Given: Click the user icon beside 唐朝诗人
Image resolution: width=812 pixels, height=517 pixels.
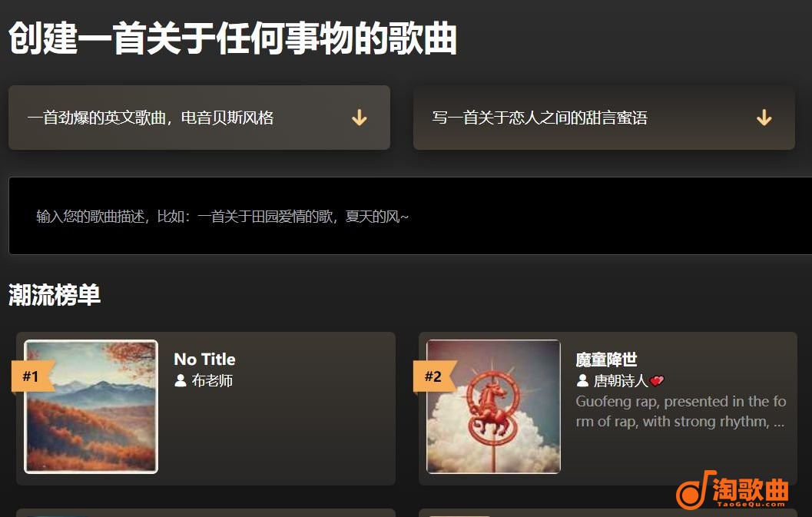Looking at the screenshot, I should [x=582, y=381].
